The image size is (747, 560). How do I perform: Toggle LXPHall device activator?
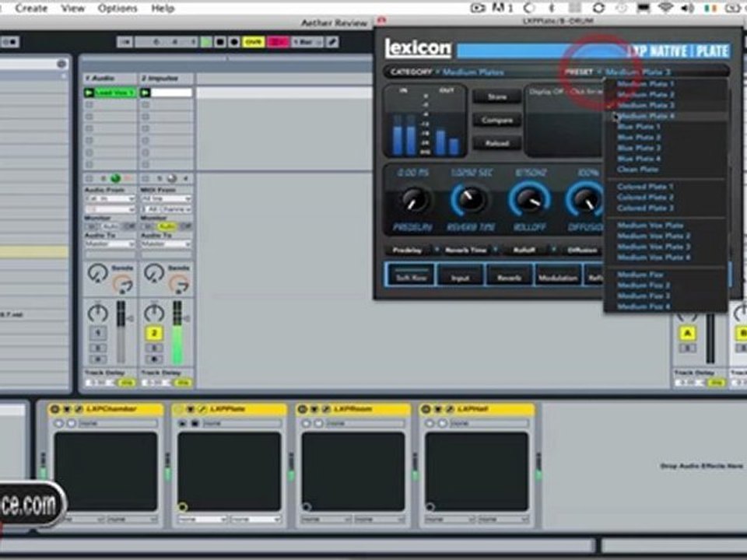pyautogui.click(x=426, y=409)
